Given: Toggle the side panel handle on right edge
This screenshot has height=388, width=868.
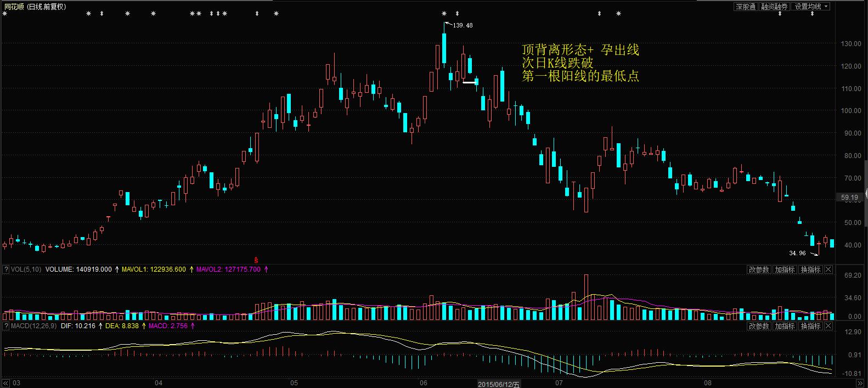Looking at the screenshot, I should (866, 193).
